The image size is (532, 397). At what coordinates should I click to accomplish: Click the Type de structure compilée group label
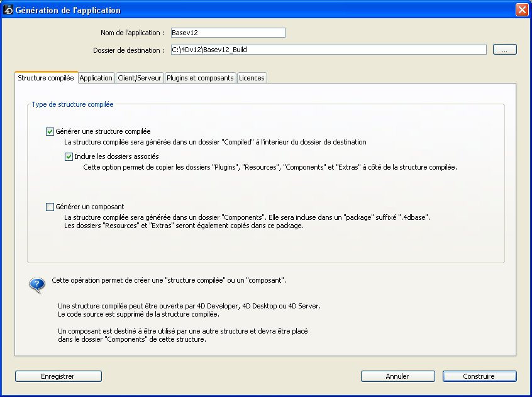click(72, 104)
